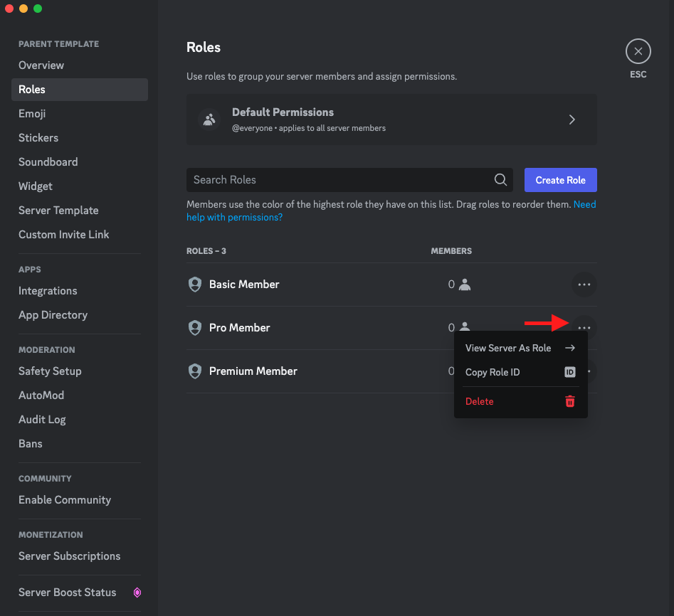Expand Default Permissions using the chevron
Image resolution: width=674 pixels, height=616 pixels.
pos(572,120)
